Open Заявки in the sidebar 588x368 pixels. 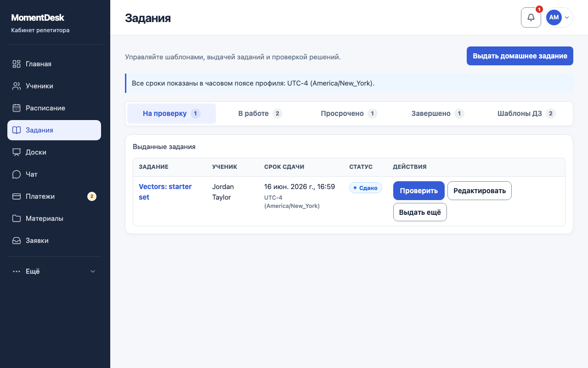click(x=54, y=241)
